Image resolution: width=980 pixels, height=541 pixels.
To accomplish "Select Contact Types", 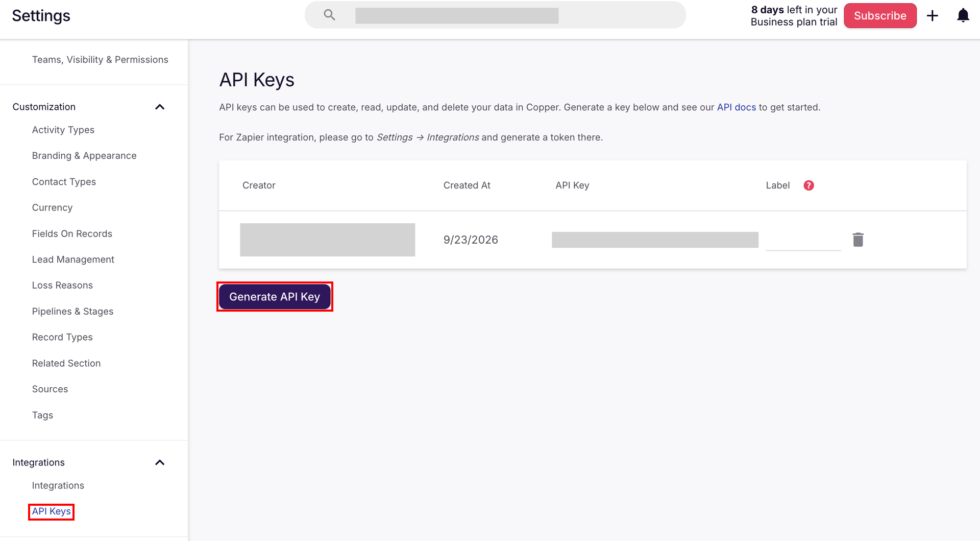I will [64, 182].
